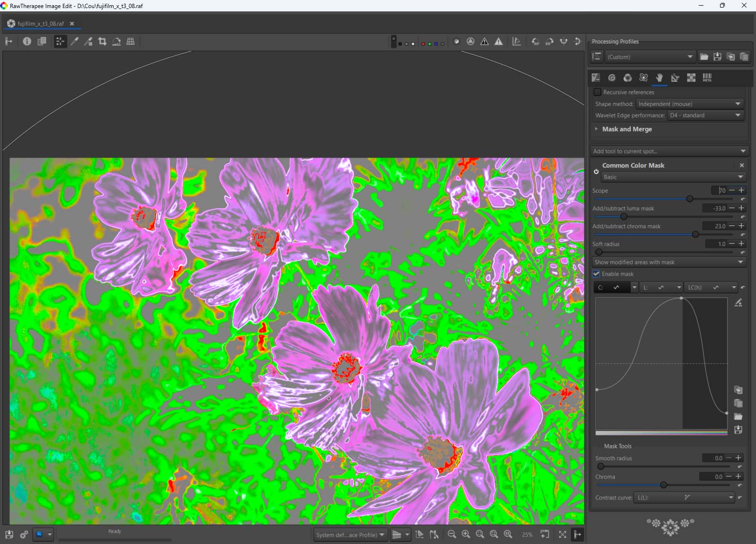This screenshot has width=756, height=544.
Task: Open the image info icon
Action: point(27,42)
